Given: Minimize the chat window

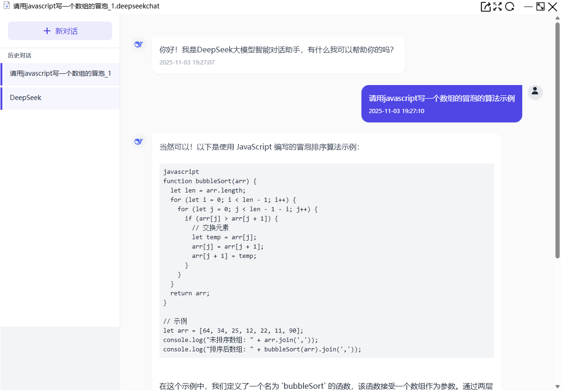Looking at the screenshot, I should pyautogui.click(x=528, y=7).
